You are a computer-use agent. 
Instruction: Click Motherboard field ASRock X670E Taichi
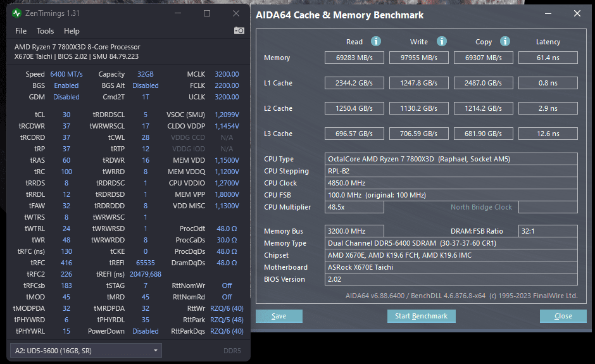pos(451,267)
